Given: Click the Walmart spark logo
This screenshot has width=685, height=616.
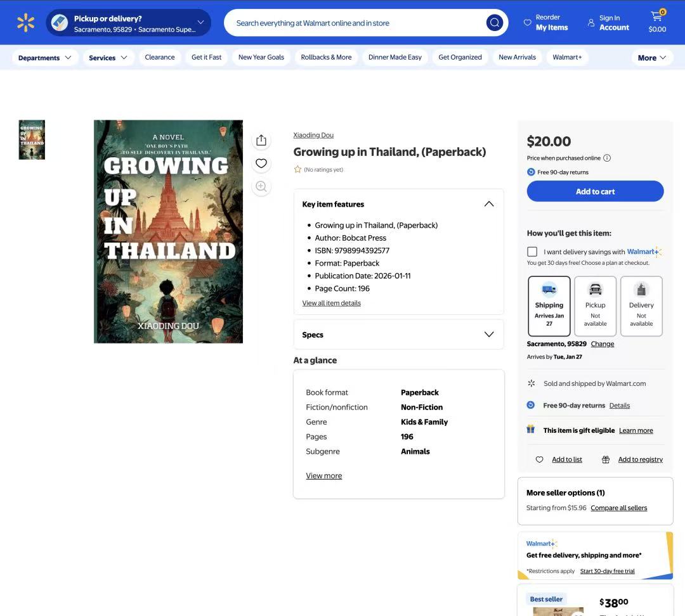Looking at the screenshot, I should tap(25, 23).
